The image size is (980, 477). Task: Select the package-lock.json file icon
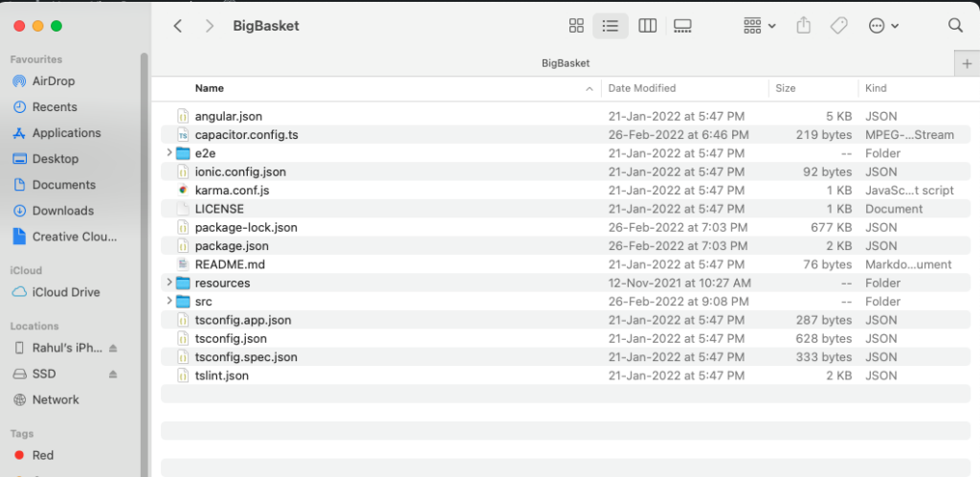click(183, 227)
